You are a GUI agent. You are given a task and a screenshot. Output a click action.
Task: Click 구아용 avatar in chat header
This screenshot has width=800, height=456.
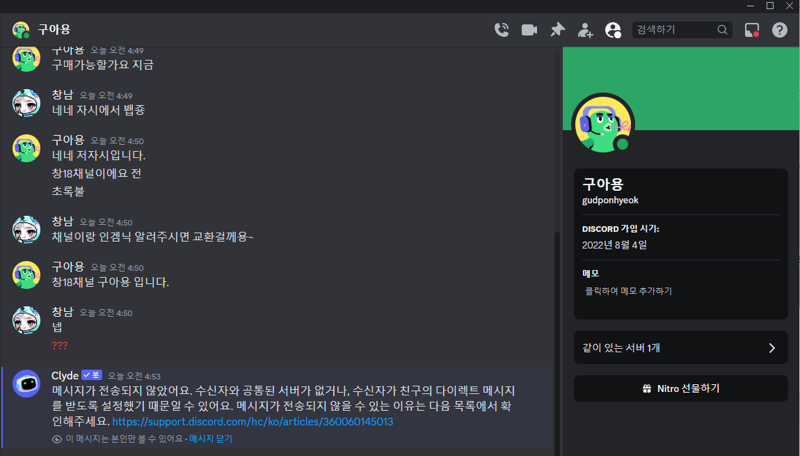[20, 30]
